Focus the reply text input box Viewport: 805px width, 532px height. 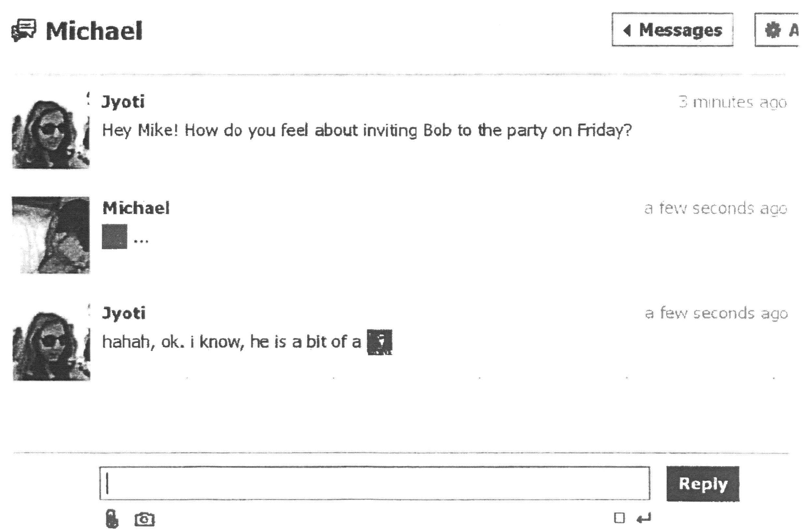click(x=375, y=483)
